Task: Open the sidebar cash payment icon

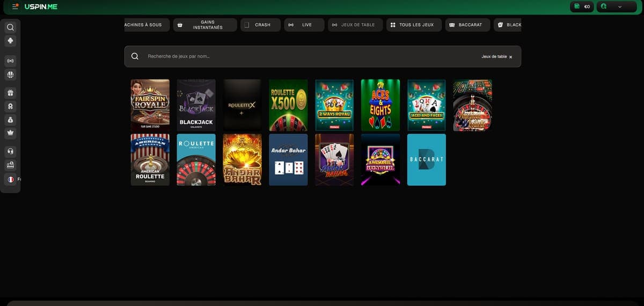Action: [11, 165]
